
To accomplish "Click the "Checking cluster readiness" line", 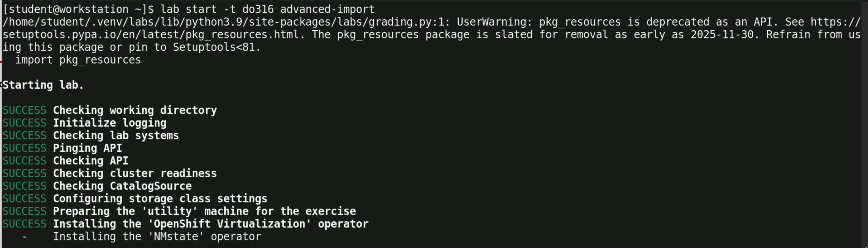I will tap(135, 173).
